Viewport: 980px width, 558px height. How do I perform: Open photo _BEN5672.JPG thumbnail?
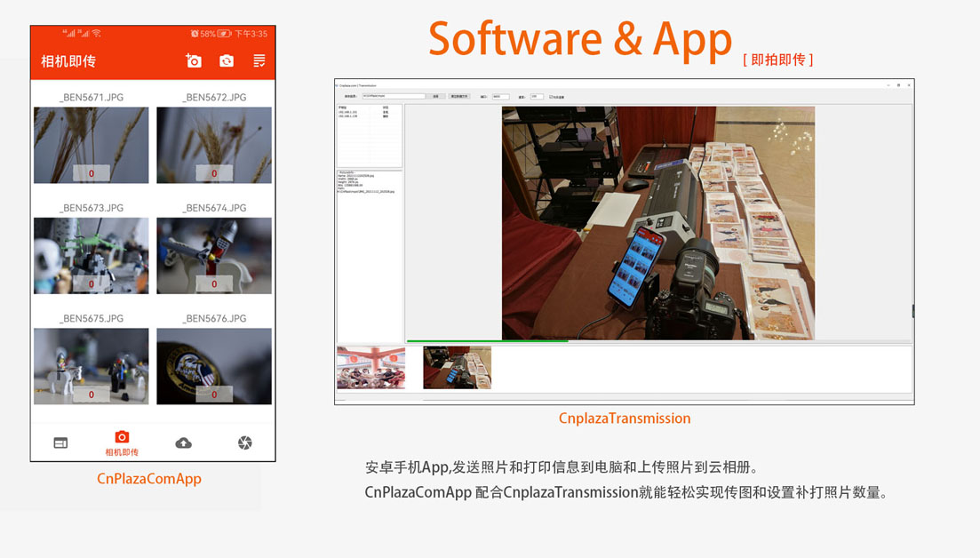pos(214,145)
